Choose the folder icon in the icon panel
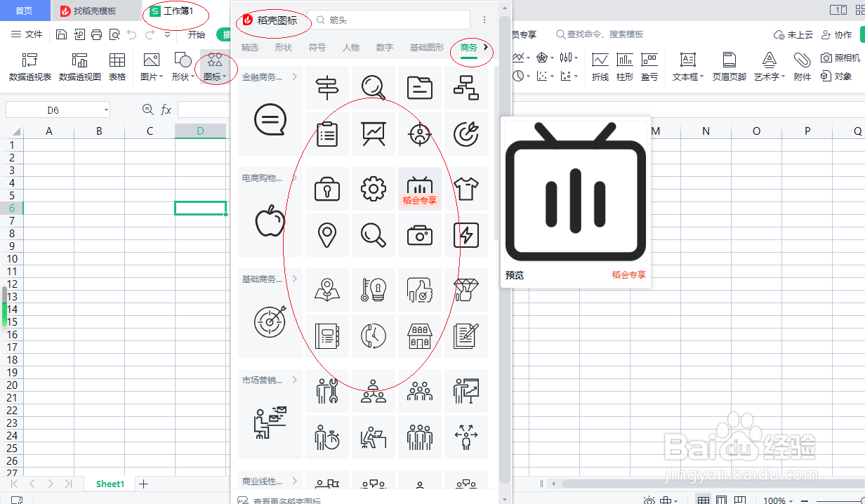This screenshot has height=504, width=865. coord(420,88)
